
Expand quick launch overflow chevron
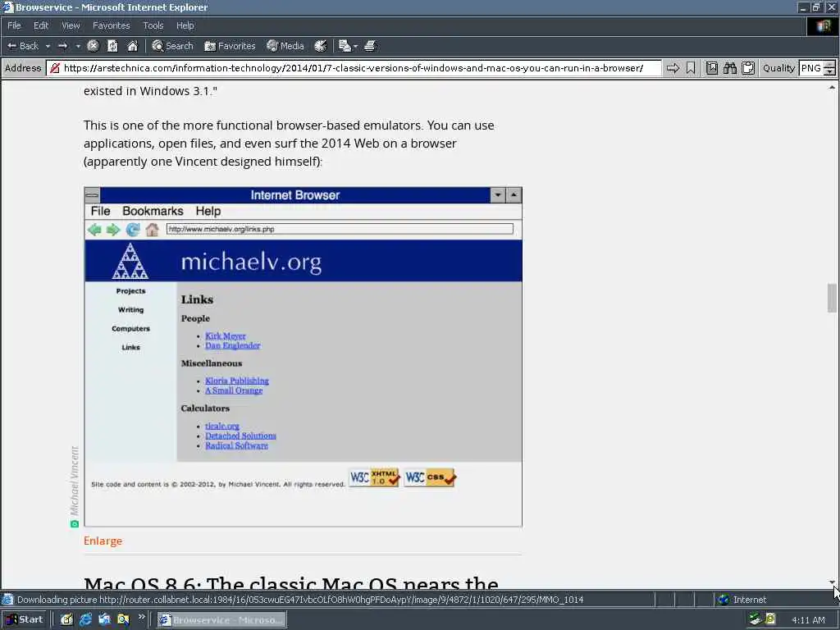(141, 617)
